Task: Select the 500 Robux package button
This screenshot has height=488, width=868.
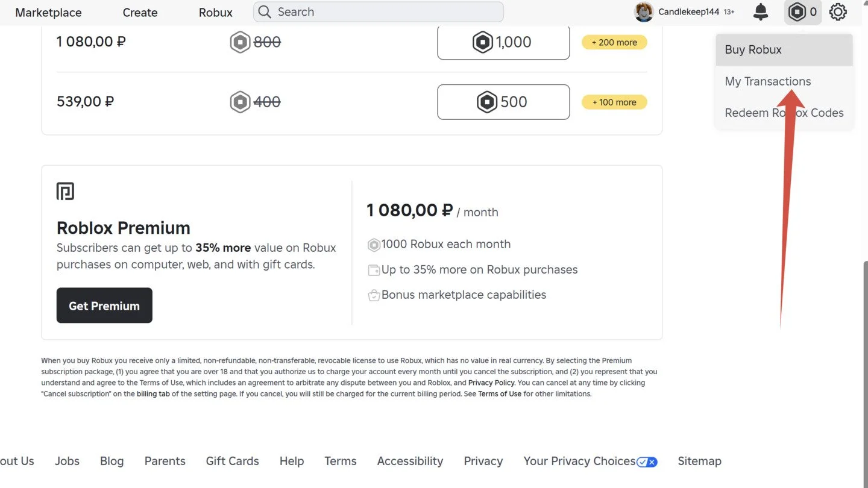Action: click(503, 102)
